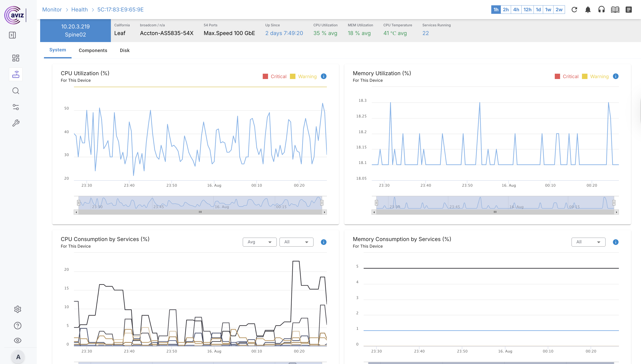The width and height of the screenshot is (641, 364).
Task: Toggle the Critical legend in the CPU chart
Action: click(275, 76)
